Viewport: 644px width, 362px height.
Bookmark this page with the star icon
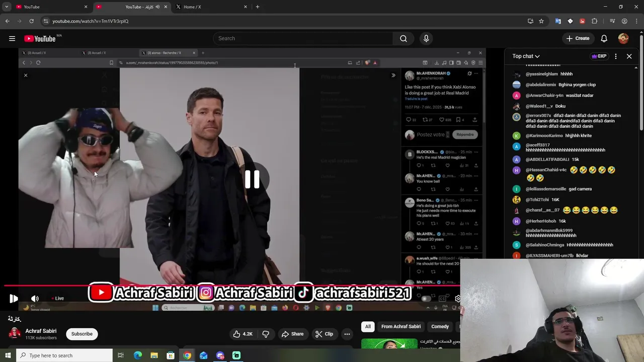(x=541, y=21)
